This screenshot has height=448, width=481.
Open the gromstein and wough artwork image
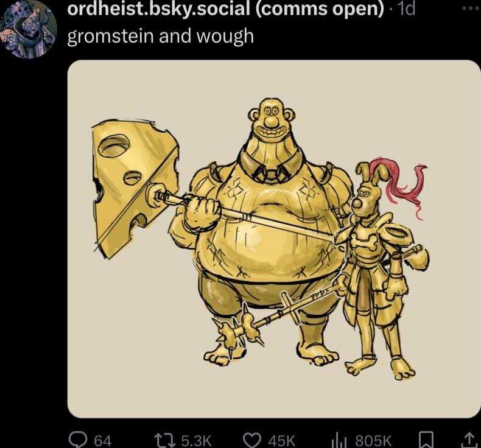click(273, 239)
